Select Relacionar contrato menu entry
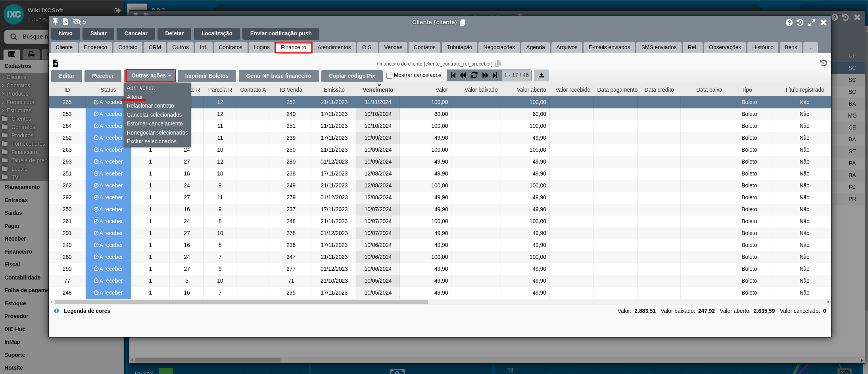 coord(150,106)
